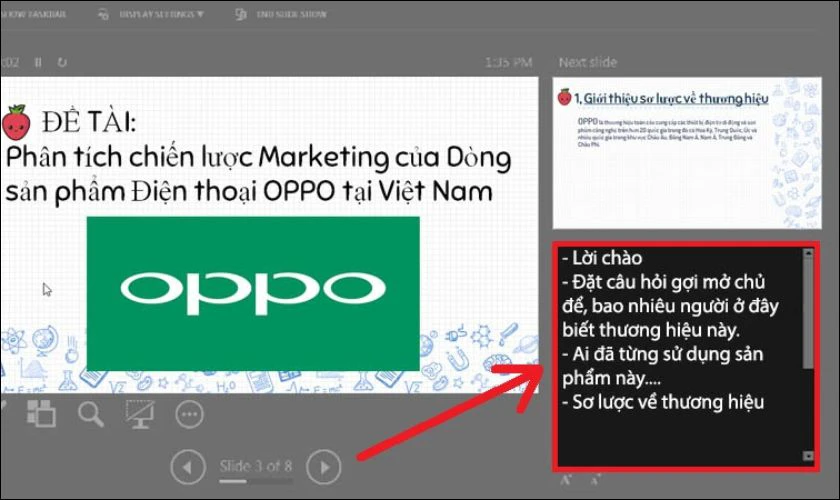Click the End Slide Show icon

coord(241,14)
